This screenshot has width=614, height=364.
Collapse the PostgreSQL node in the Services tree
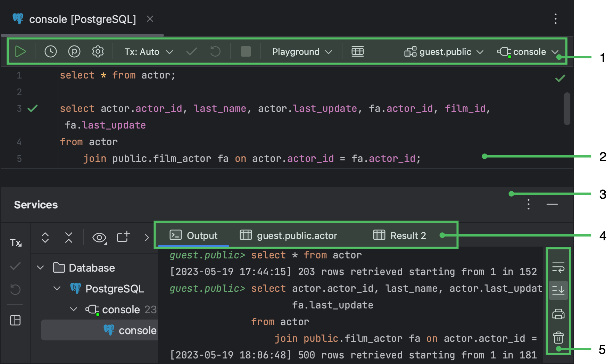coord(57,288)
